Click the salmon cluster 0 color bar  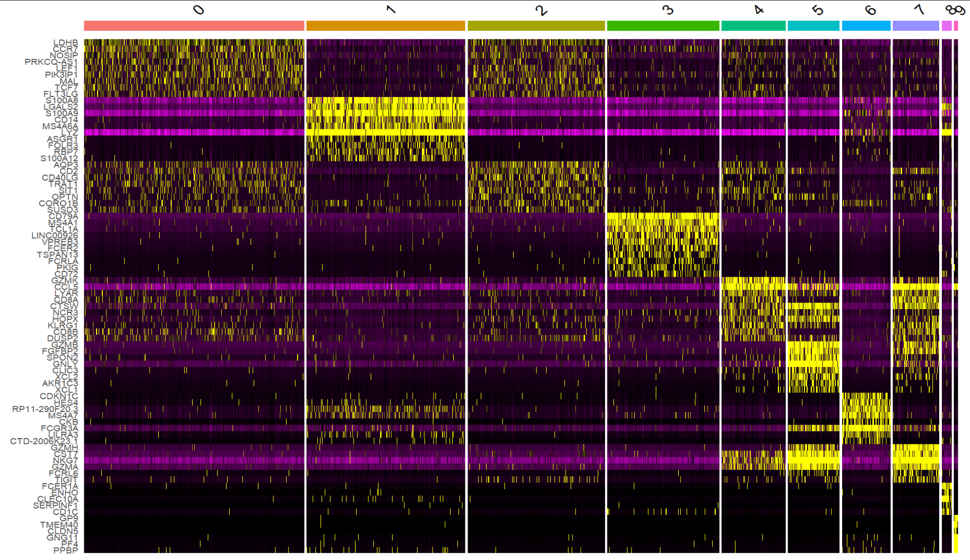pos(194,25)
